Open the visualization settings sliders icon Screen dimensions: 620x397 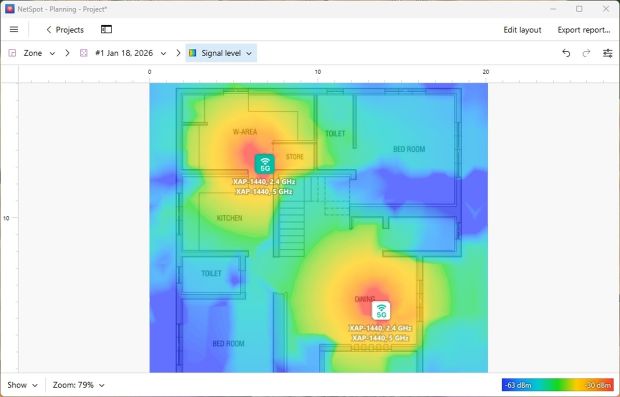point(608,53)
